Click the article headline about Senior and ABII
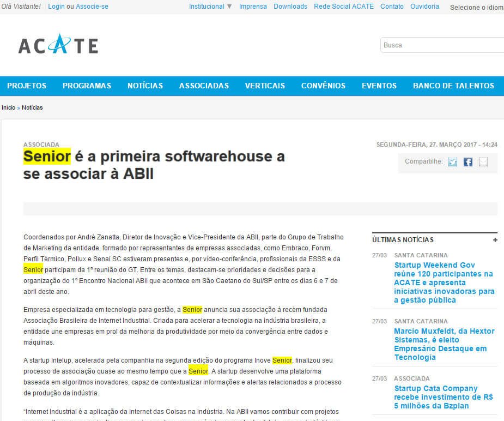504x421 pixels. (154, 165)
